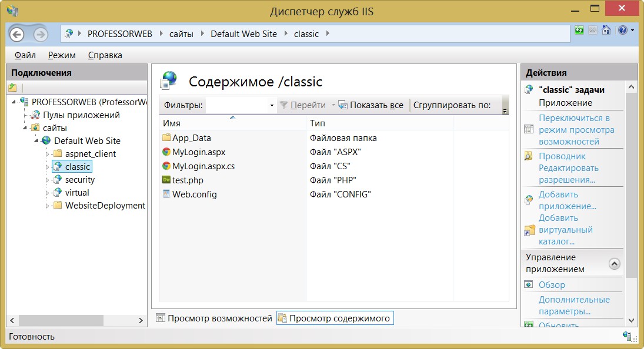Screen dimensions: 644x349
Task: Click the status bar network icon
Action: [627, 336]
